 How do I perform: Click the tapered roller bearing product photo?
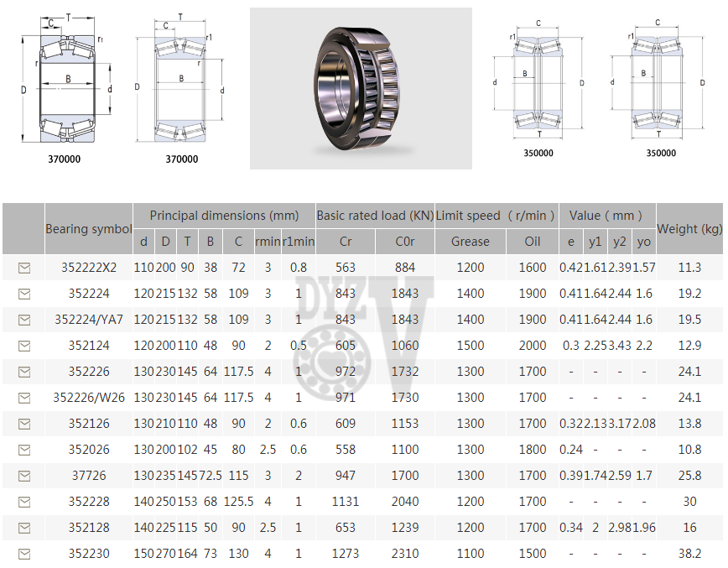pyautogui.click(x=361, y=88)
